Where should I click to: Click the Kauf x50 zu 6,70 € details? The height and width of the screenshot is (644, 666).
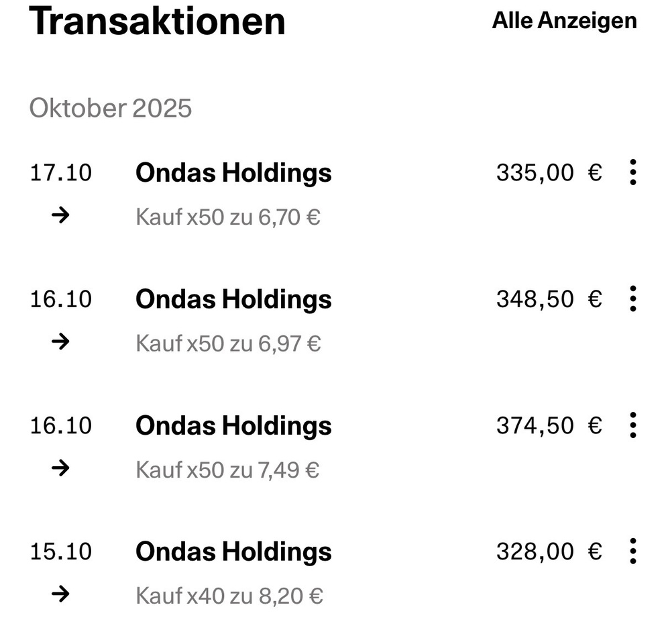pyautogui.click(x=228, y=217)
